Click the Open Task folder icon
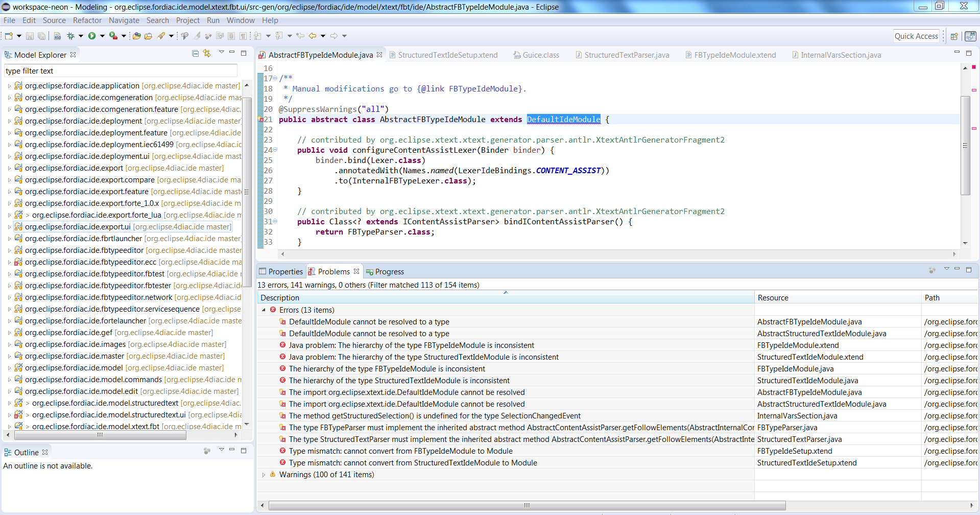The width and height of the screenshot is (980, 515). coord(148,36)
